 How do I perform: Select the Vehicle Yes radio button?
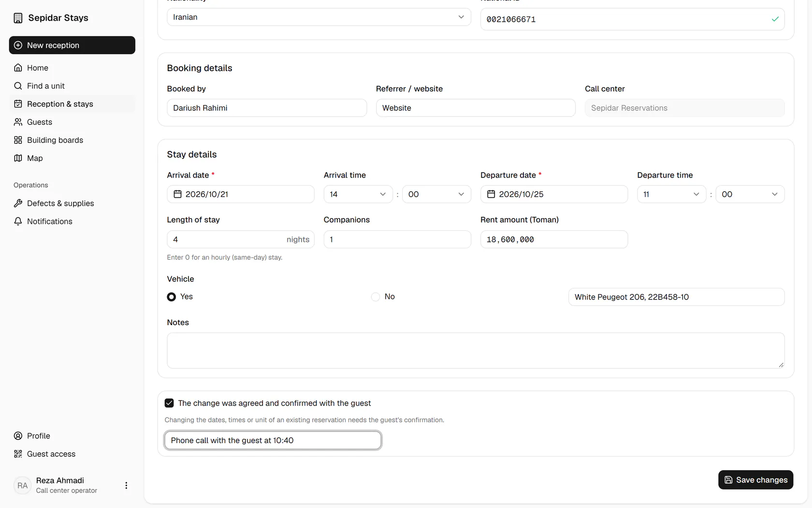[x=171, y=297]
